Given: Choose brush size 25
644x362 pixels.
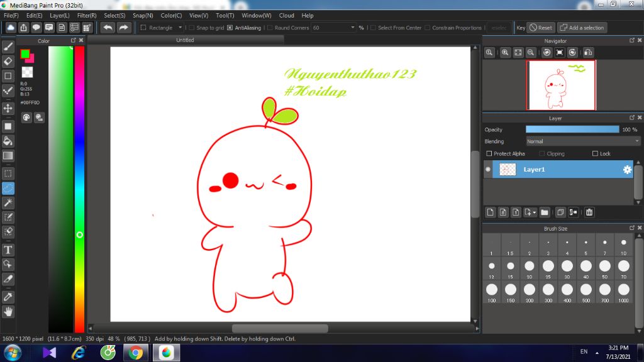Looking at the screenshot, I should pos(548,269).
